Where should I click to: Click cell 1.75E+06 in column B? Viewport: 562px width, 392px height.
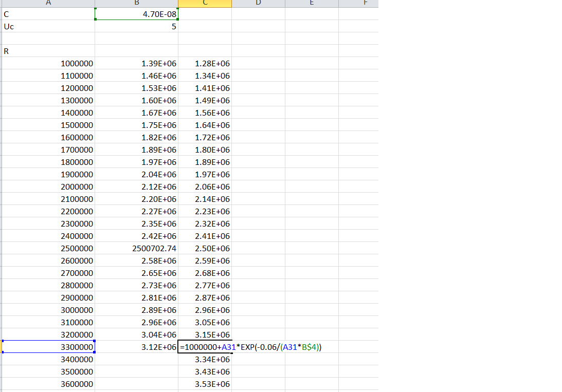point(137,125)
